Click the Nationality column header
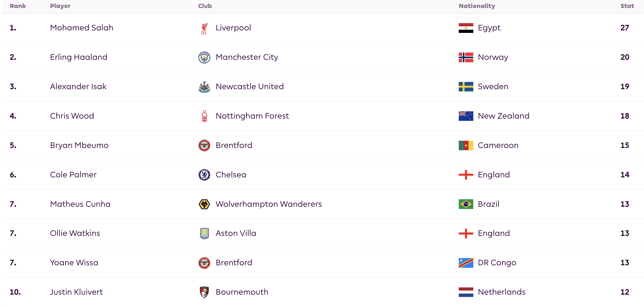644x307 pixels. [477, 6]
